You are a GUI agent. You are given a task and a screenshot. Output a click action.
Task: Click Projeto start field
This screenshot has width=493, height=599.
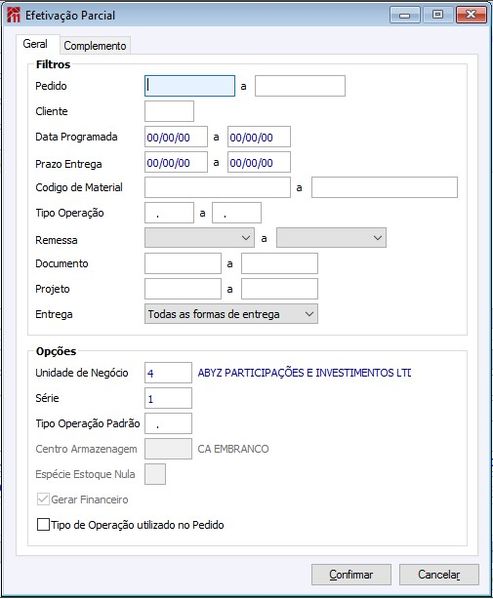(x=183, y=288)
